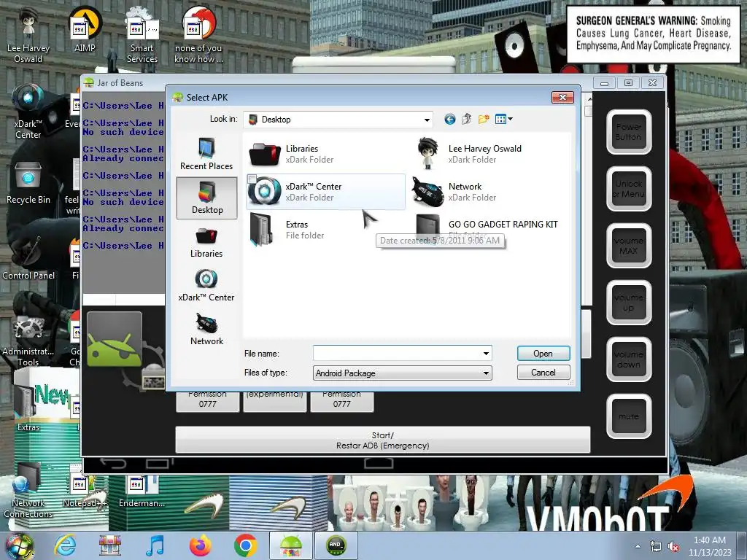
Task: Switch to Jar of Beans taskbar item
Action: click(290, 545)
